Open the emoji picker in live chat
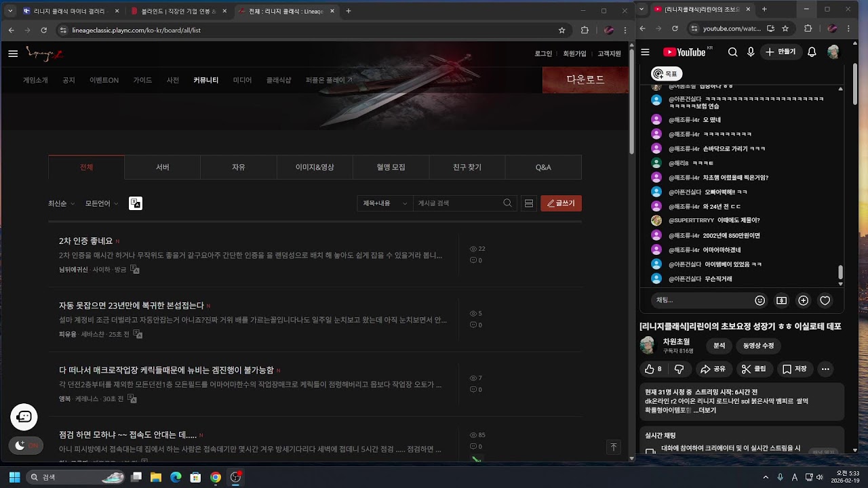This screenshot has width=868, height=488. [x=760, y=300]
